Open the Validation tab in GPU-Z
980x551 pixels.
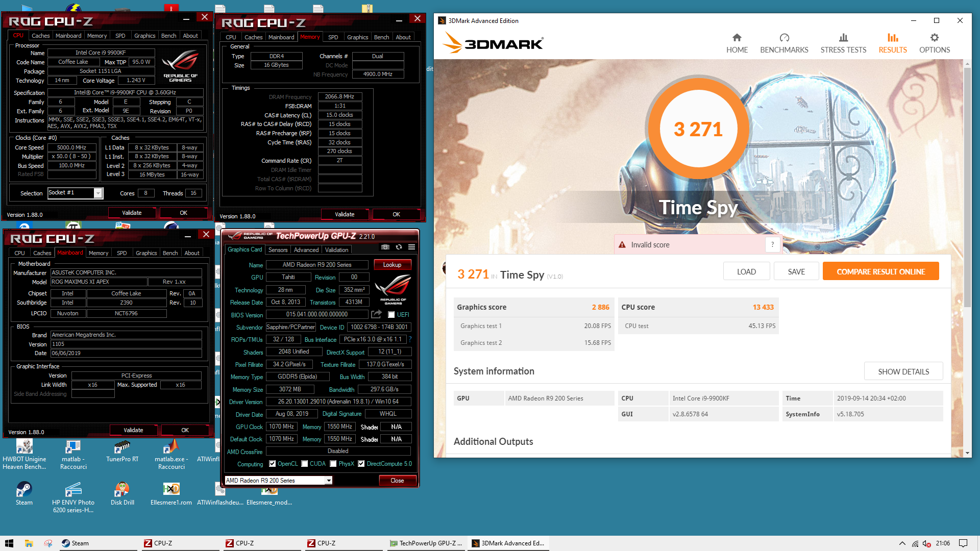pos(337,250)
